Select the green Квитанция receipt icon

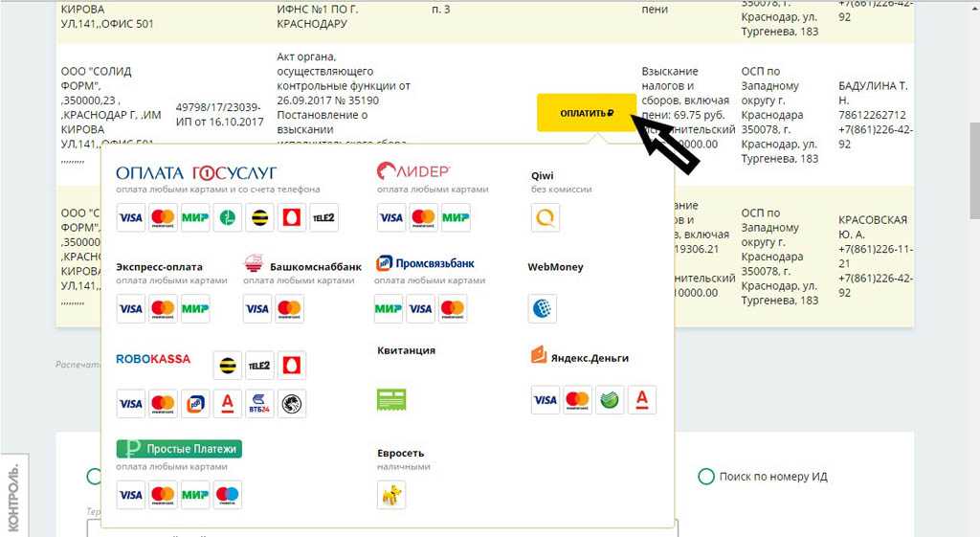(391, 399)
